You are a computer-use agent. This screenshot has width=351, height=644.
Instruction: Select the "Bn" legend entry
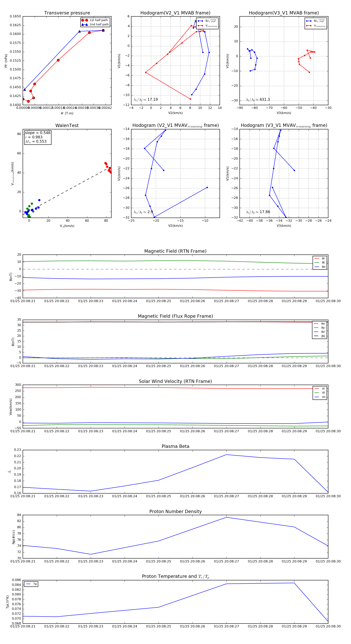click(x=320, y=267)
